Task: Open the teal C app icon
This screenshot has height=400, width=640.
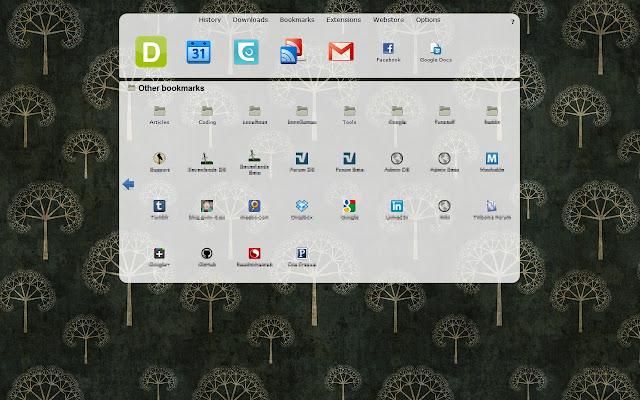Action: tap(246, 52)
